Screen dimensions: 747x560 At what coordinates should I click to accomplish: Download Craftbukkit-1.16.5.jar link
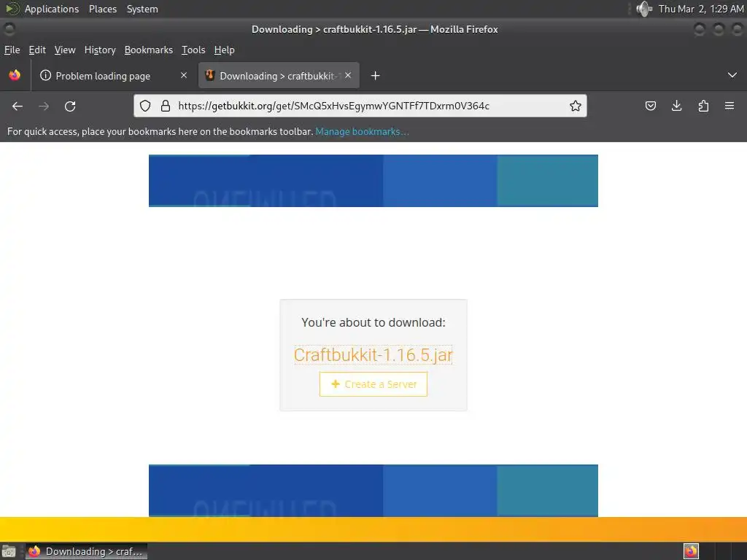[x=373, y=355]
